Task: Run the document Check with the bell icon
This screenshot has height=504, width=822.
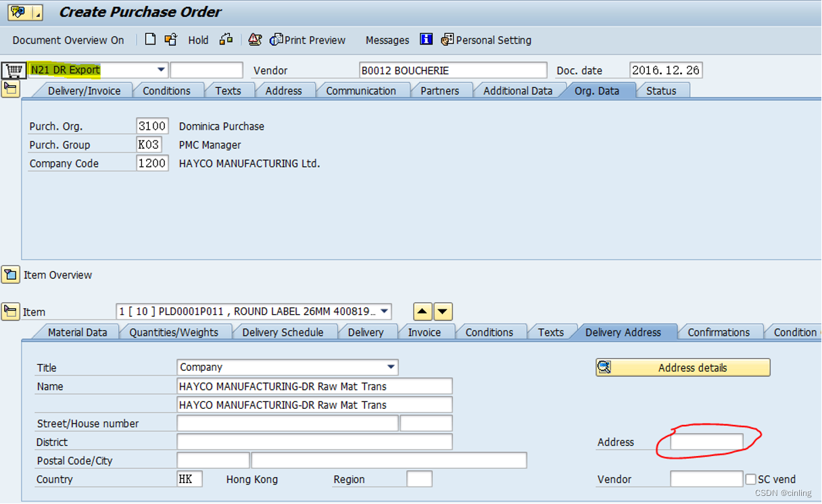Action: click(254, 40)
